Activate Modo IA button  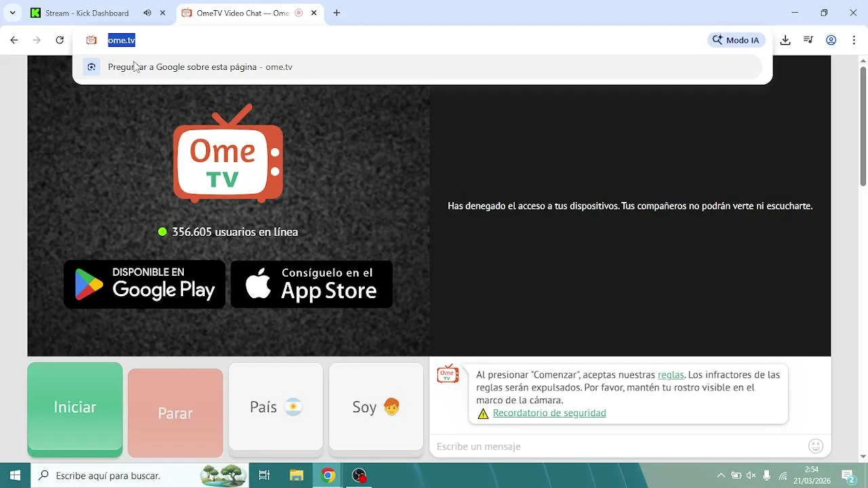pyautogui.click(x=736, y=40)
